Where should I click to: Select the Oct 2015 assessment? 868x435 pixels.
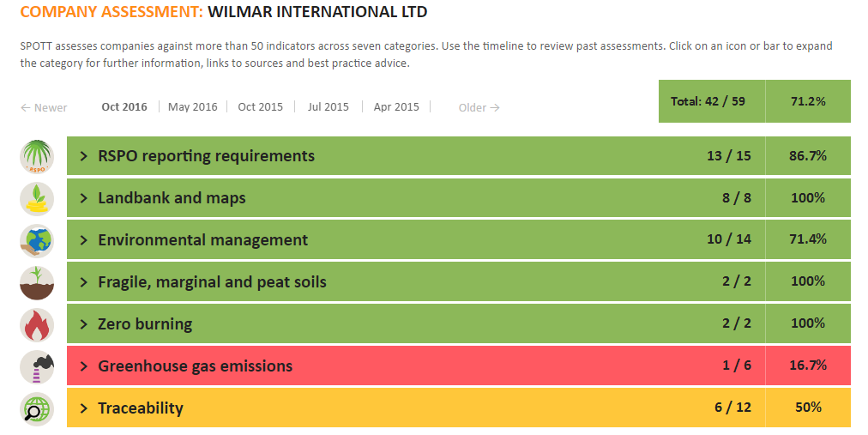pos(260,106)
